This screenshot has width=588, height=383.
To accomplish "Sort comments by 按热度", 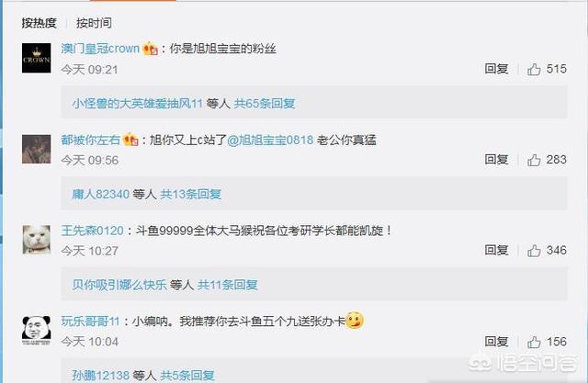I will (39, 23).
